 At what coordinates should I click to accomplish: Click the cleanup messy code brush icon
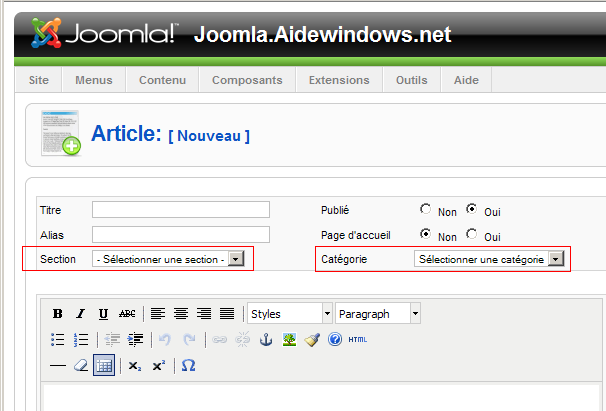pos(312,339)
